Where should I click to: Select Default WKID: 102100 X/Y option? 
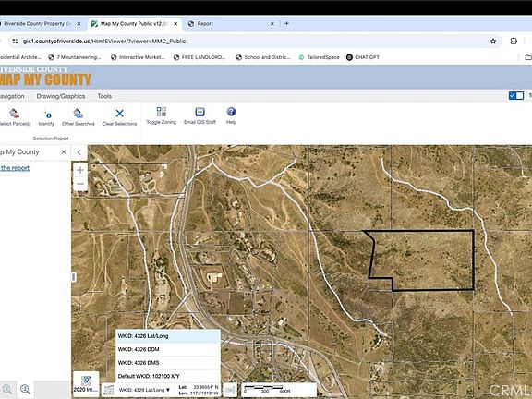[168, 376]
